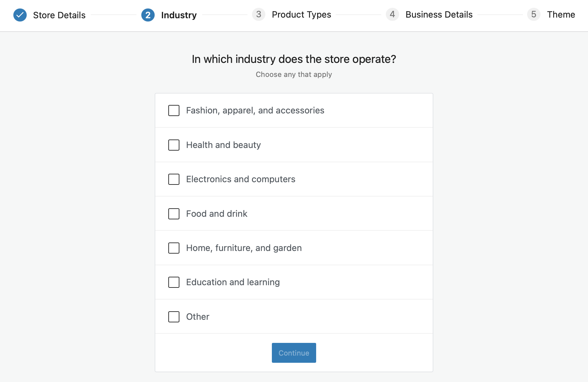Image resolution: width=588 pixels, height=382 pixels.
Task: Click the step 2 Industry number icon
Action: point(148,15)
